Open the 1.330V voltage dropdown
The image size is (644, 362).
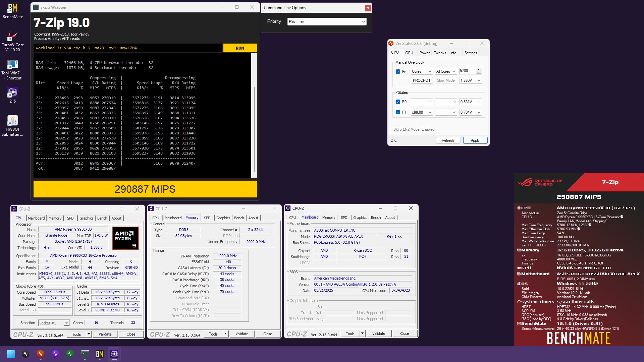[470, 80]
